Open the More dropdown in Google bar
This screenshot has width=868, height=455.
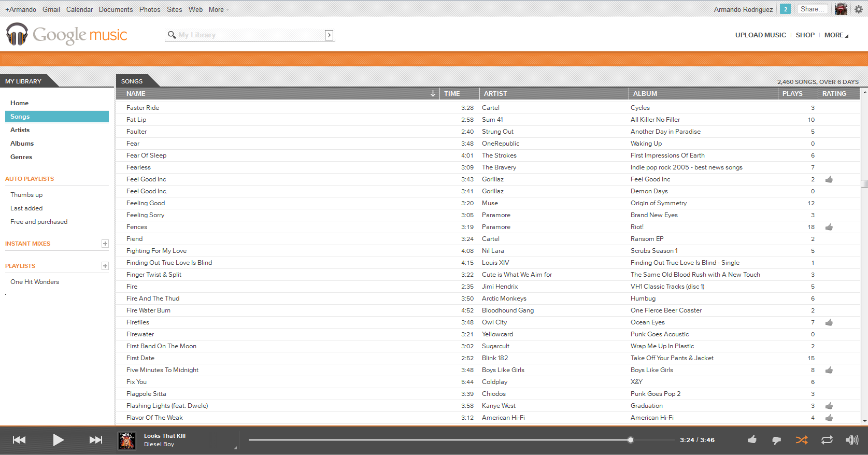pyautogui.click(x=219, y=9)
